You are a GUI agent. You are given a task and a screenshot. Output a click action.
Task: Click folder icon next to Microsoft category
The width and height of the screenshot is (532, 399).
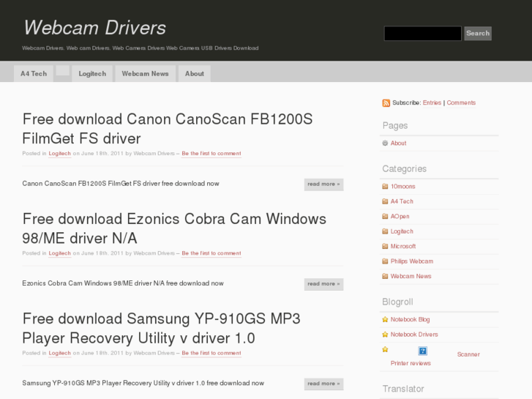[385, 246]
